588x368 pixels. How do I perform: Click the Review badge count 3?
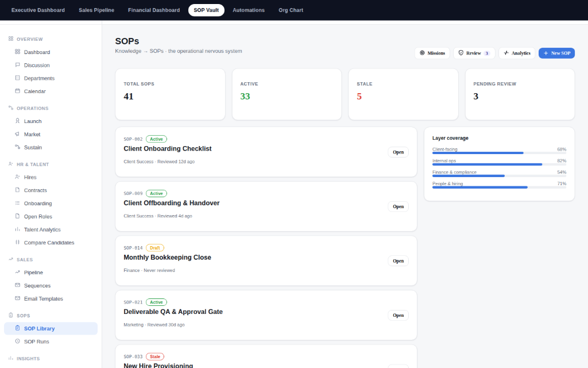point(487,53)
